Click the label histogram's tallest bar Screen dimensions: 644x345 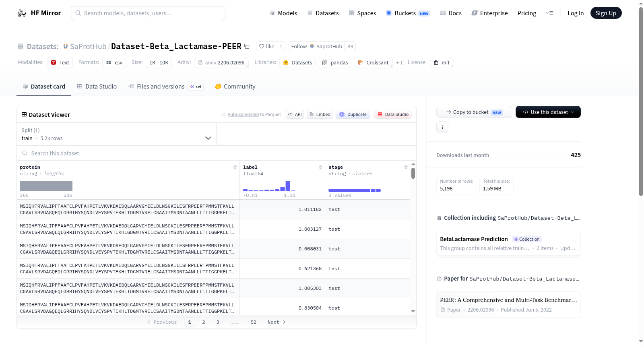288,186
